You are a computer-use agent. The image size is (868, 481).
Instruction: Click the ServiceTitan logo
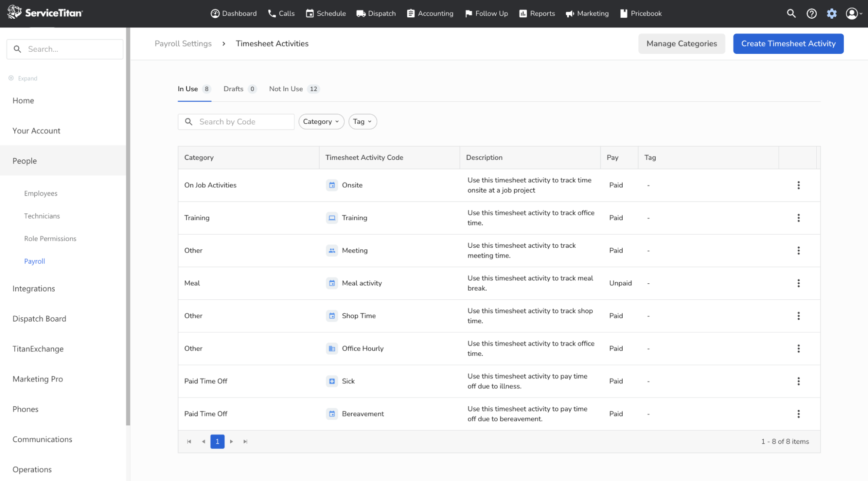[x=45, y=13]
